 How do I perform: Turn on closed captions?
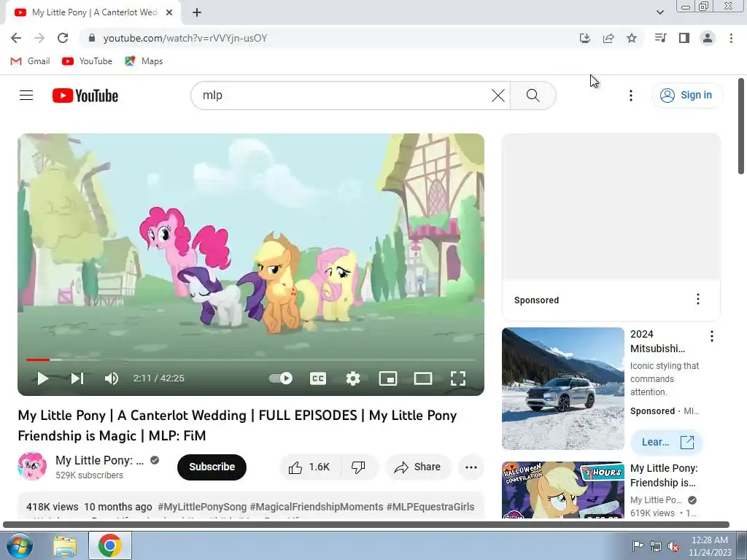click(x=318, y=378)
